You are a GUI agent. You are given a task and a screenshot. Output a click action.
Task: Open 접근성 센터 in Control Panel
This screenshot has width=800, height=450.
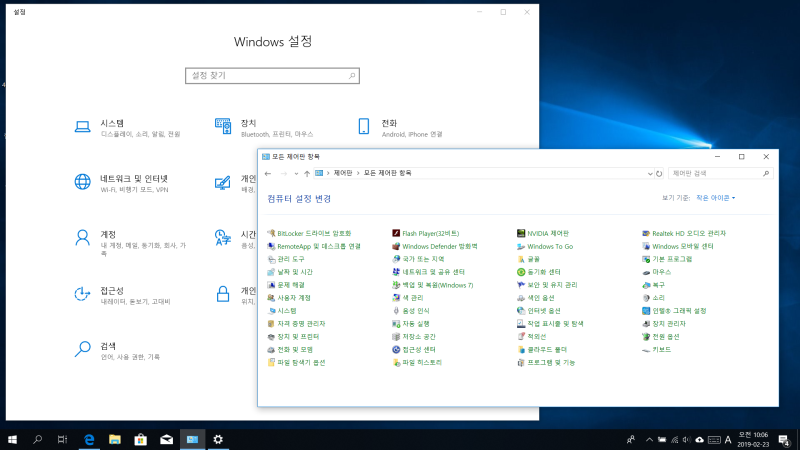point(414,349)
